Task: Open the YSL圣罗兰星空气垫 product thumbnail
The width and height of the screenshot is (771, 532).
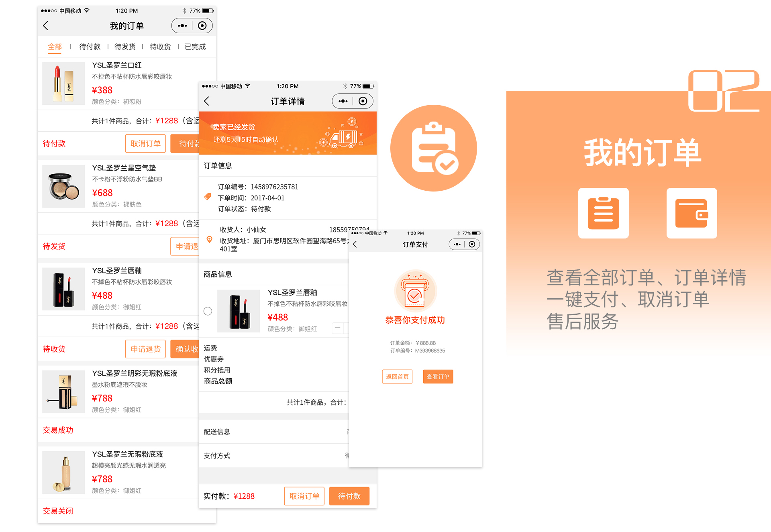Action: point(64,186)
